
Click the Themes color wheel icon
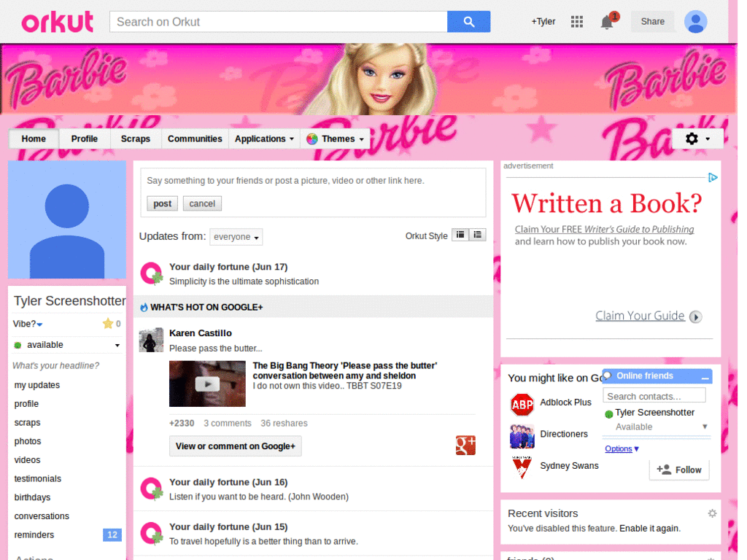point(312,139)
